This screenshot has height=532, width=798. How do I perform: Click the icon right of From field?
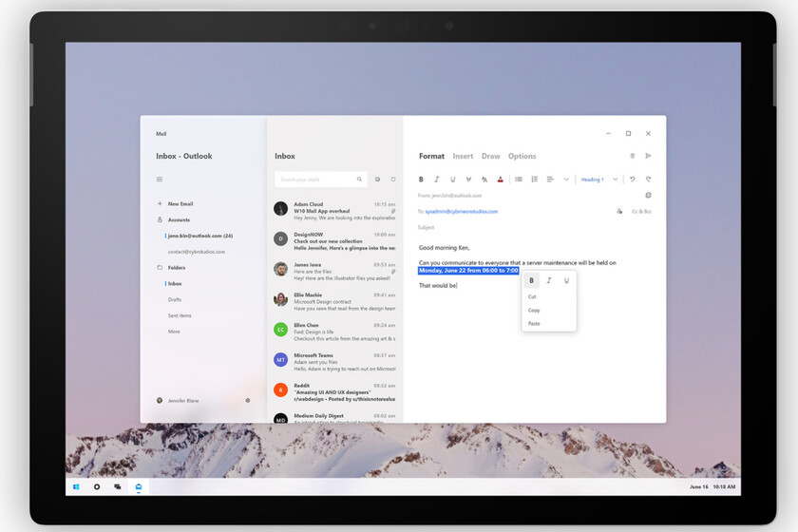tap(648, 195)
